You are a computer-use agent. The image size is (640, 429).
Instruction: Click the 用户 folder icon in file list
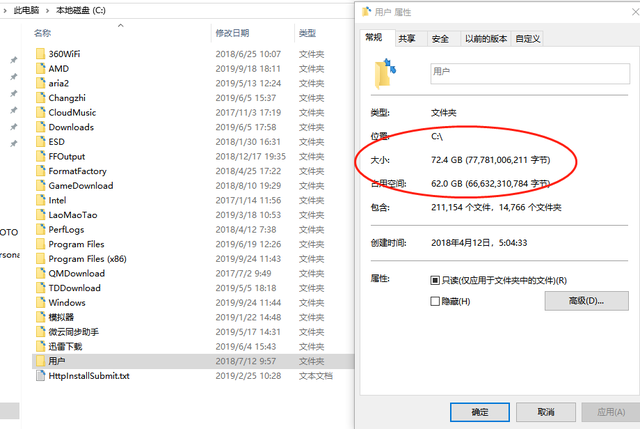40,361
